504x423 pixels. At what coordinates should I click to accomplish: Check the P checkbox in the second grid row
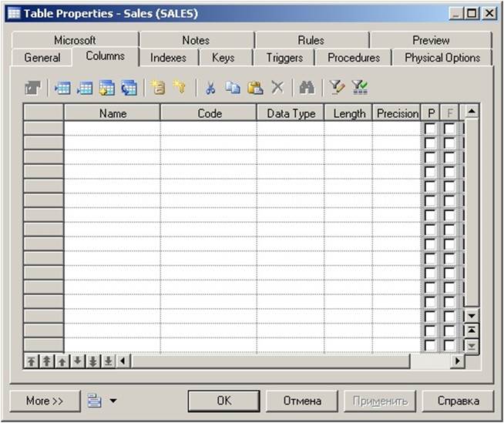[430, 143]
